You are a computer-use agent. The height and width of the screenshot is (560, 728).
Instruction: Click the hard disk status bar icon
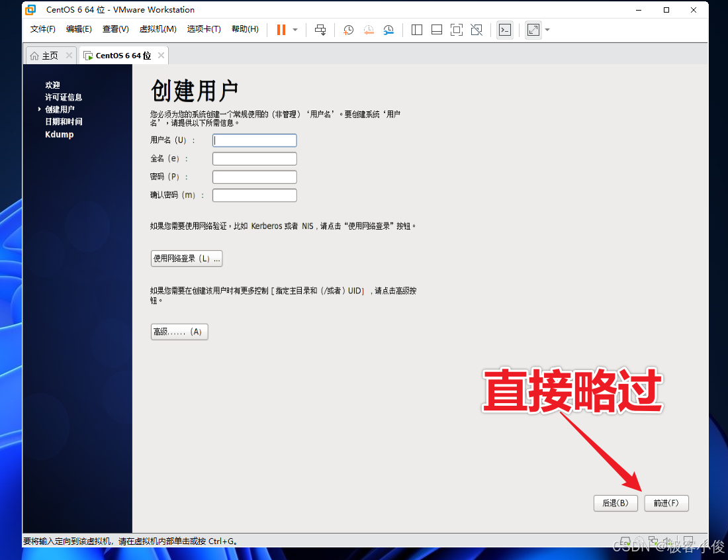point(625,541)
